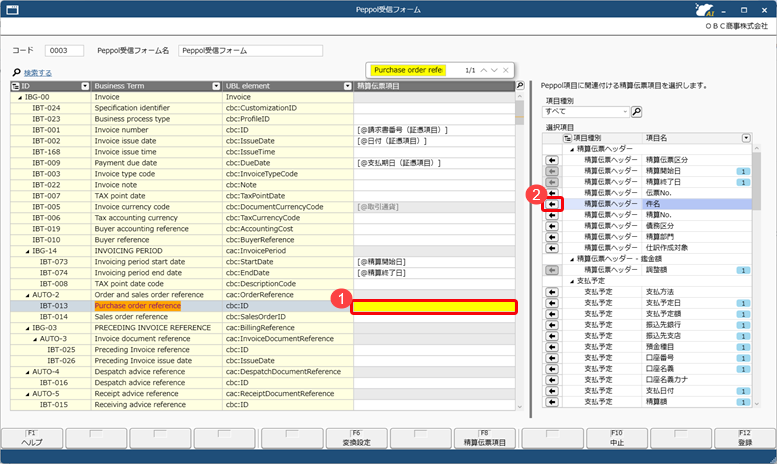
Task: Click the arrow button for 支払日付
Action: [552, 391]
